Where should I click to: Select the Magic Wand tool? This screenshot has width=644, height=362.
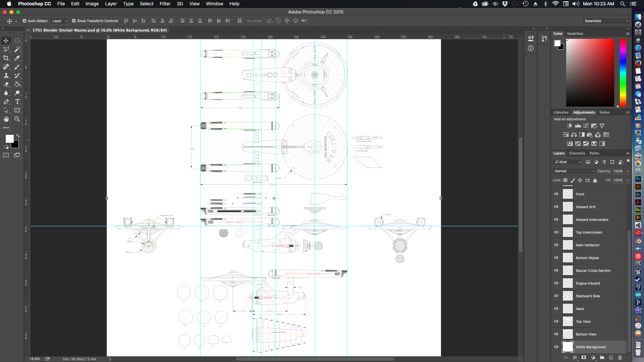tap(17, 49)
